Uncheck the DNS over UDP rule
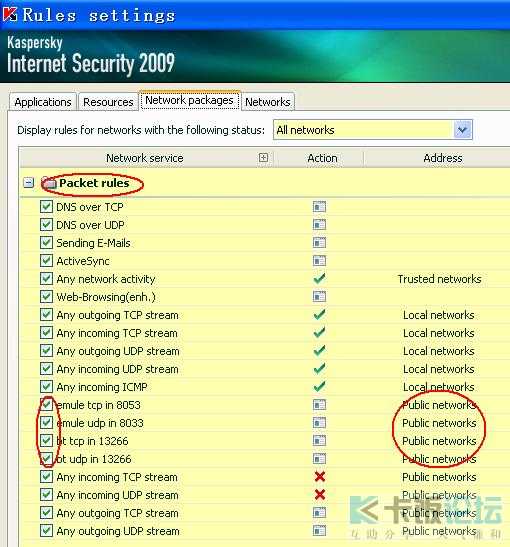The image size is (510, 547). (46, 224)
